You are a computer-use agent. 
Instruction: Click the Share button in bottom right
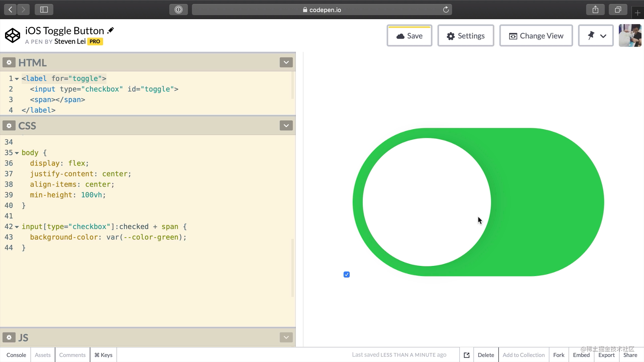click(630, 355)
